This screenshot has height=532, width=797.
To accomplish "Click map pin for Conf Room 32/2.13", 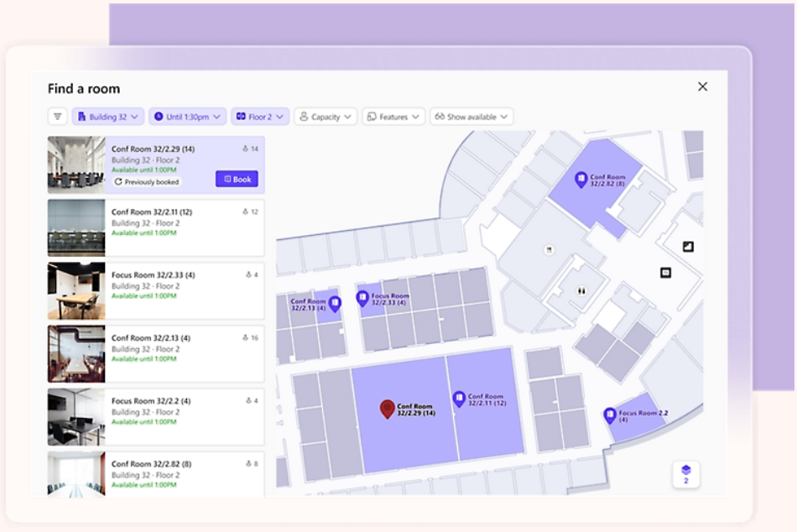I will tap(335, 303).
